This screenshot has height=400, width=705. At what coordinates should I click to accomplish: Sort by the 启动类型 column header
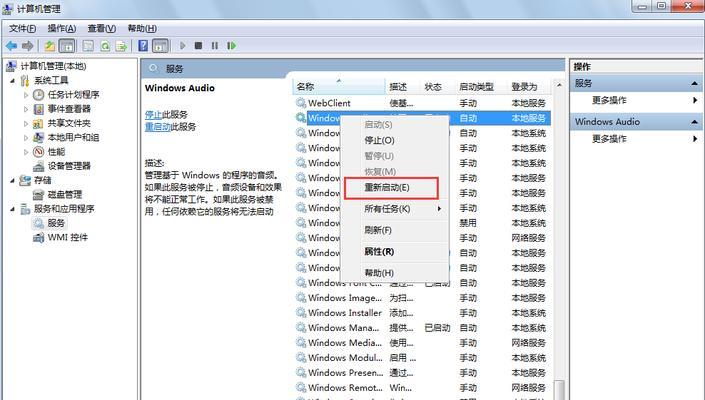[x=481, y=87]
